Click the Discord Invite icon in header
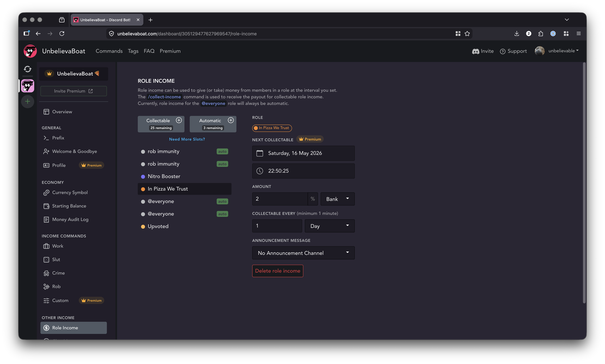605x364 pixels. coord(475,51)
